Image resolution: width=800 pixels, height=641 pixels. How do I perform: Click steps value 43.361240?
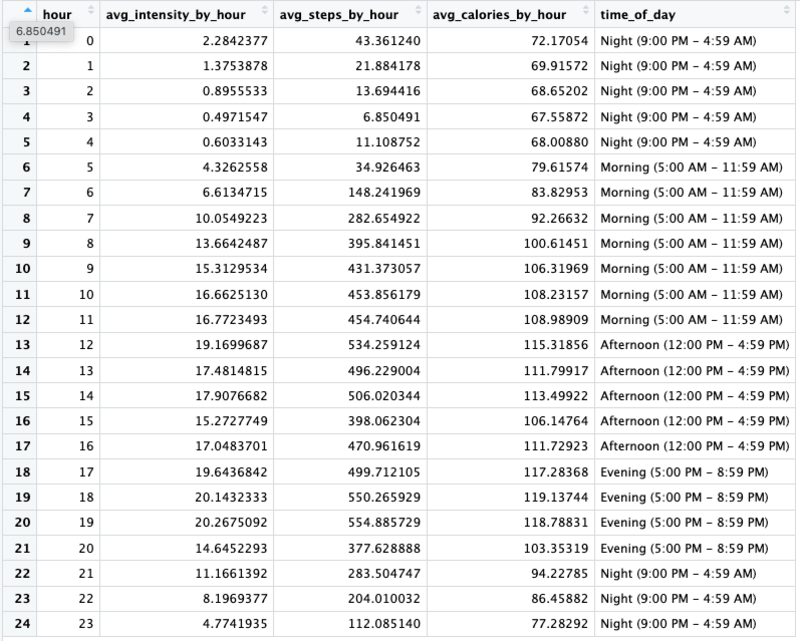click(x=388, y=41)
